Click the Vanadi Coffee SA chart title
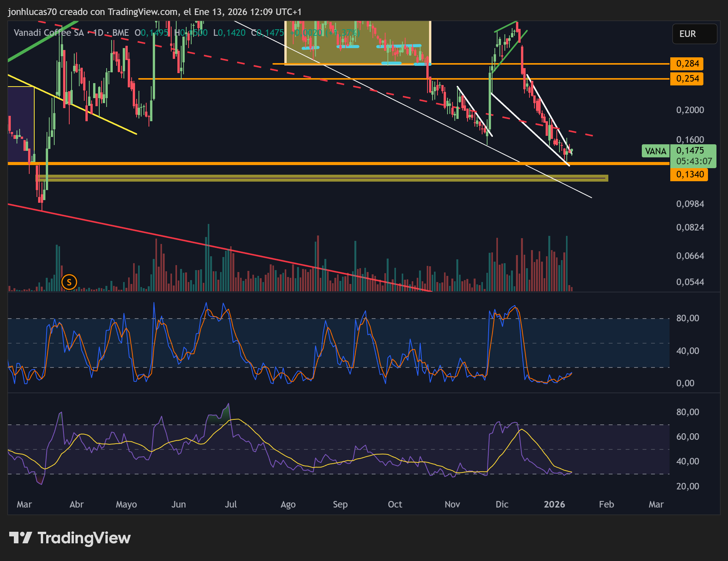 [x=49, y=33]
